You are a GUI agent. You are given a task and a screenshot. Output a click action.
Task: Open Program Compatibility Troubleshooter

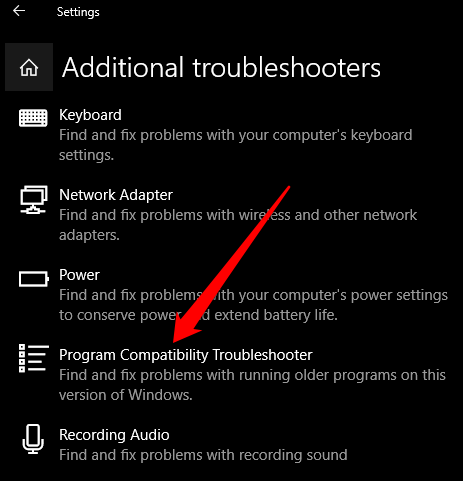[x=186, y=355]
